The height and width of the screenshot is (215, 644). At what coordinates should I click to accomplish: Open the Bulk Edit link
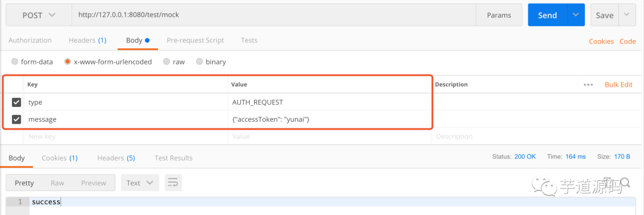(x=618, y=85)
